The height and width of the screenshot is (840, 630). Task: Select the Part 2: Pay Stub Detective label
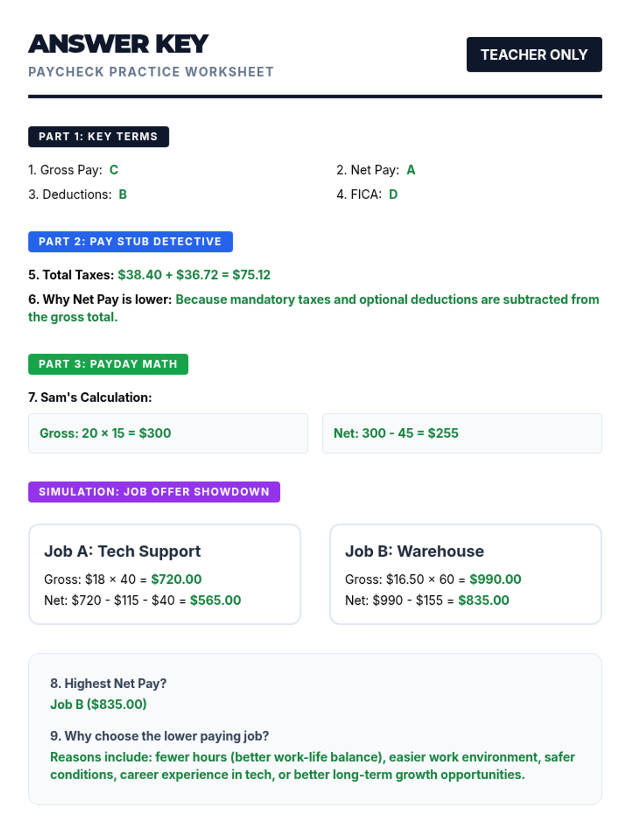click(x=130, y=241)
